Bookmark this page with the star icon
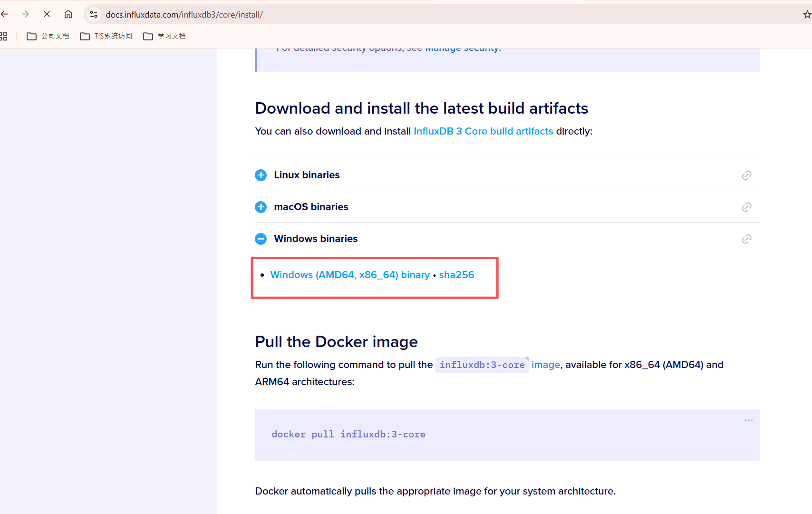The image size is (812, 514). click(x=807, y=15)
